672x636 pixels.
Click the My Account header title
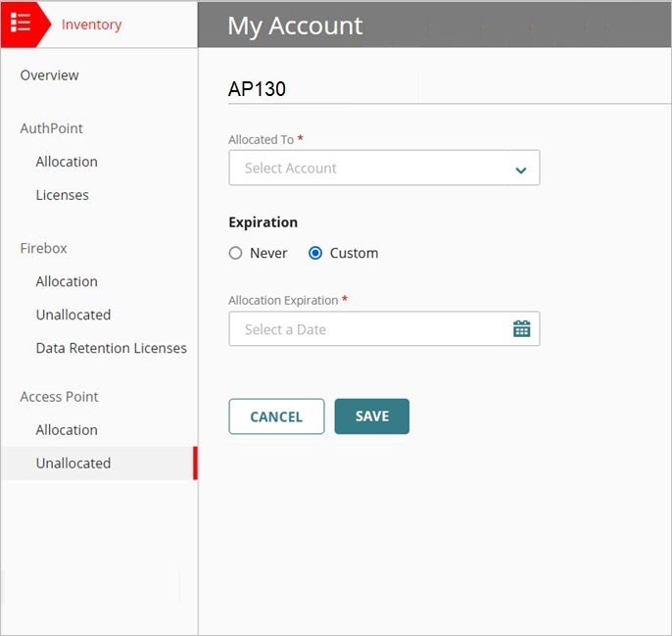click(x=295, y=25)
